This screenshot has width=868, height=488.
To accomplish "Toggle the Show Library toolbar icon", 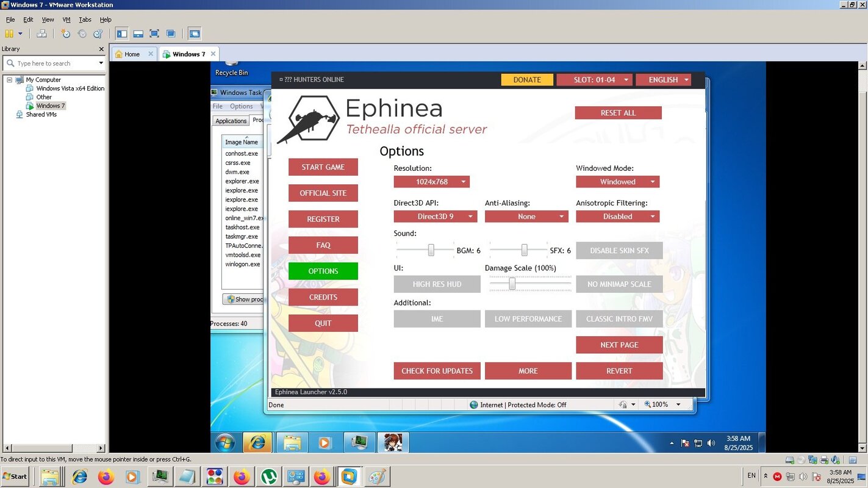I will tap(122, 34).
